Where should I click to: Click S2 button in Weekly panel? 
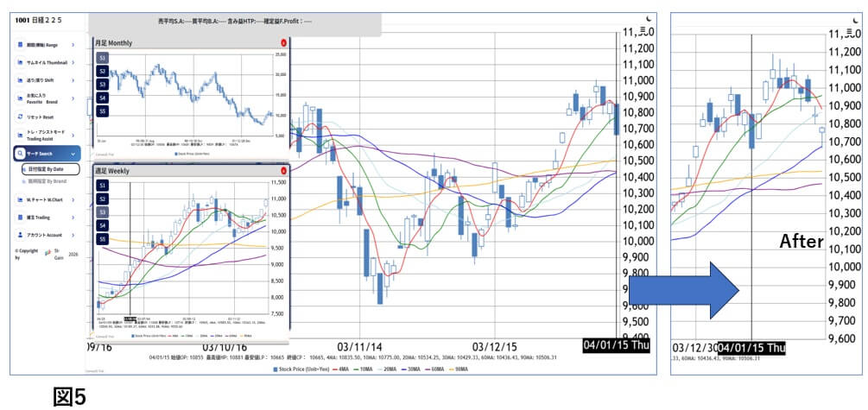[x=102, y=199]
